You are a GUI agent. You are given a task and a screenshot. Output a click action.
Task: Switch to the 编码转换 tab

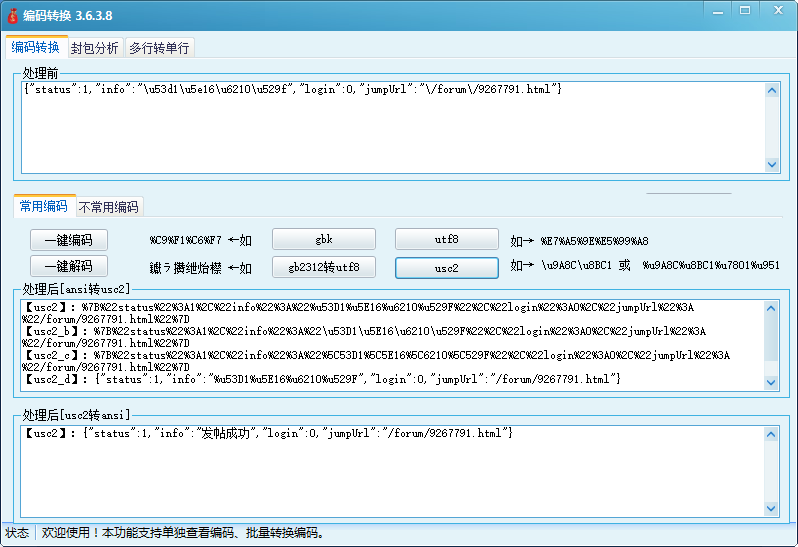tap(36, 47)
